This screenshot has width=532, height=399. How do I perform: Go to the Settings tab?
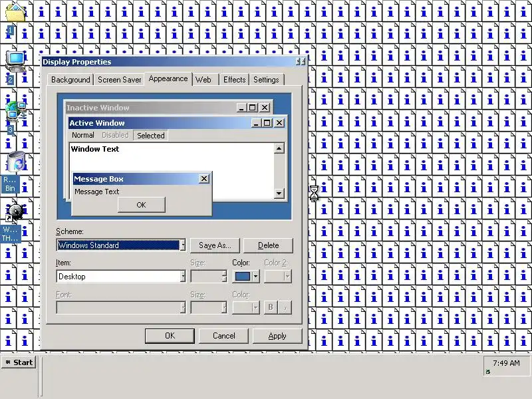(267, 80)
